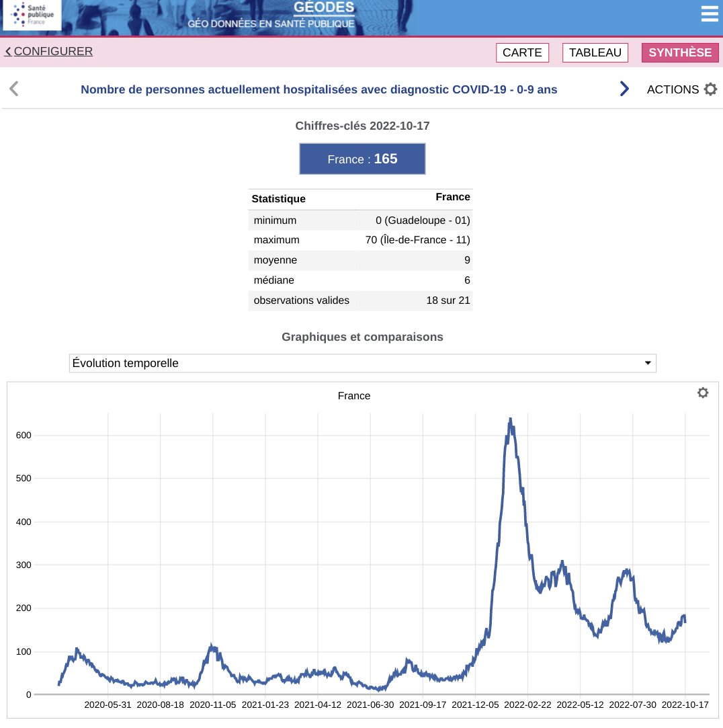Open the Évolution temporelle dropdown

pos(362,363)
